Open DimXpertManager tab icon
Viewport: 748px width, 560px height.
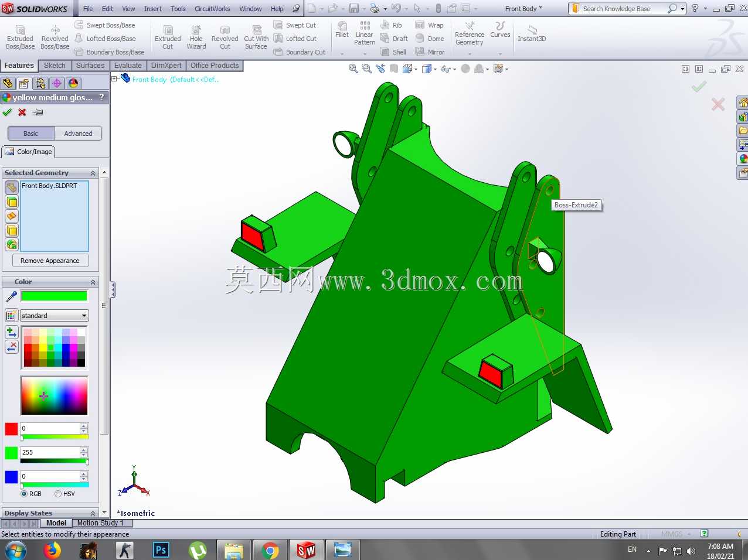(57, 83)
